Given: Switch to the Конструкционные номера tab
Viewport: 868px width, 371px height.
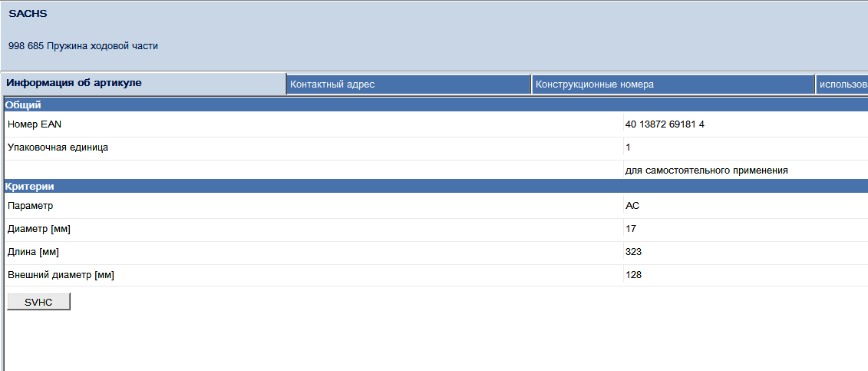Looking at the screenshot, I should [x=673, y=84].
